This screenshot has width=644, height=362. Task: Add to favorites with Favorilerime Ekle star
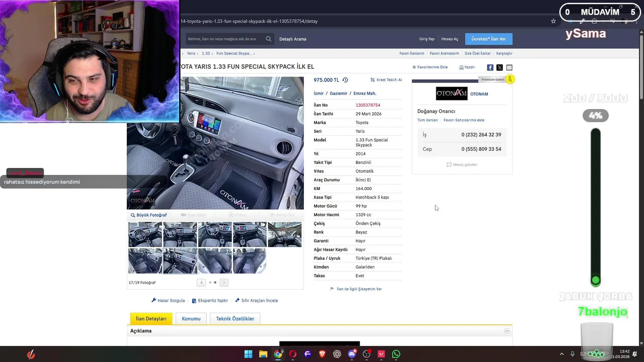[414, 67]
